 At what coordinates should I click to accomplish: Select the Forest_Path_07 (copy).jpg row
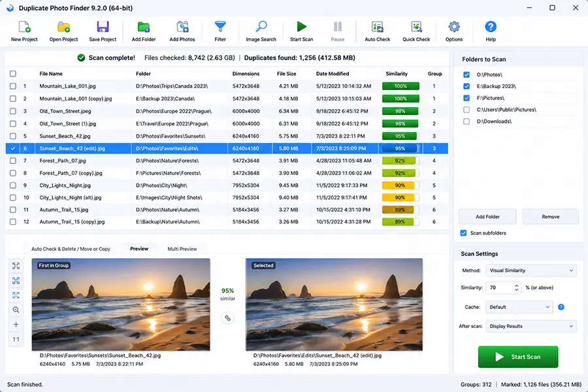point(227,173)
